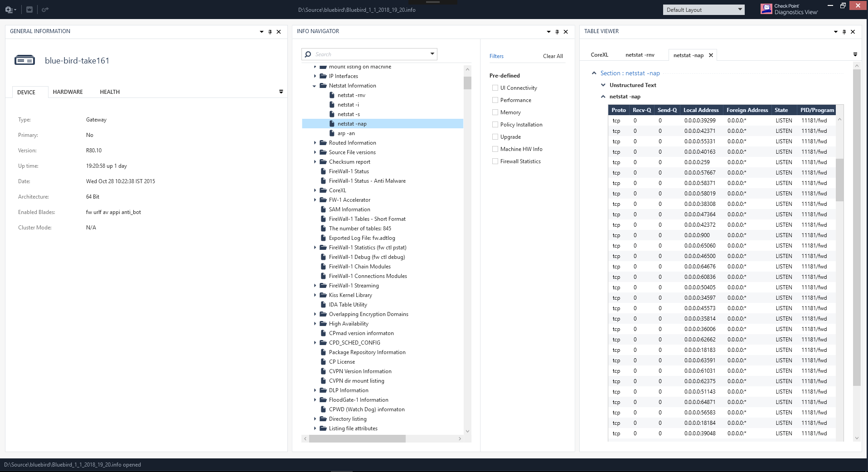Expand the Unstructured Text section
This screenshot has height=472, width=868.
click(x=603, y=85)
